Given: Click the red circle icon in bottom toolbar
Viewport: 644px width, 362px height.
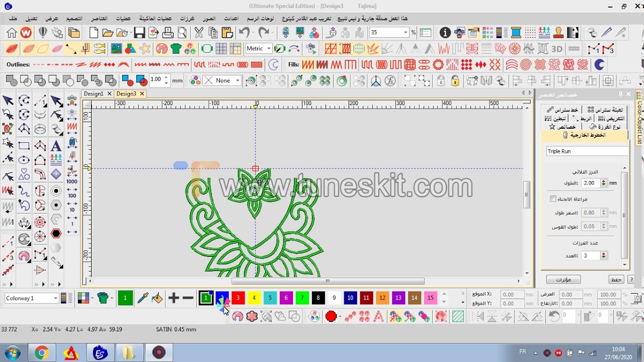Looking at the screenshot, I should tap(331, 316).
